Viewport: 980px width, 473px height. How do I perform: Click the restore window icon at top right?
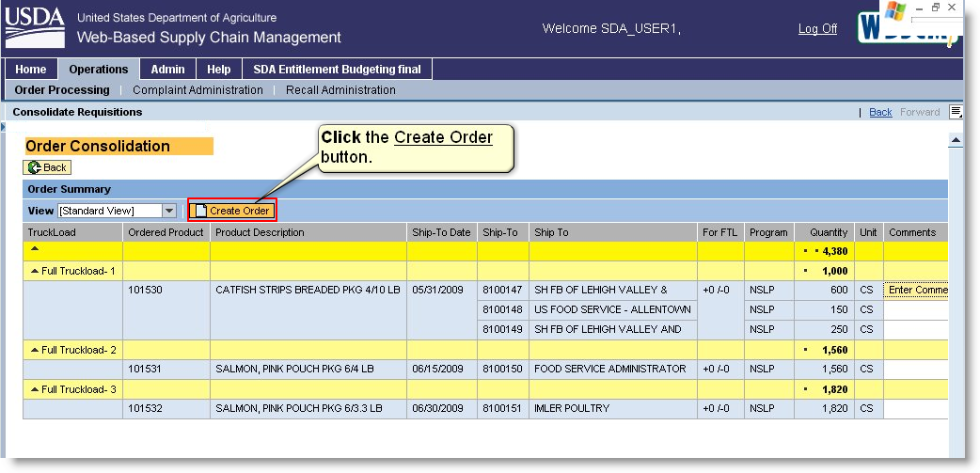tap(936, 8)
